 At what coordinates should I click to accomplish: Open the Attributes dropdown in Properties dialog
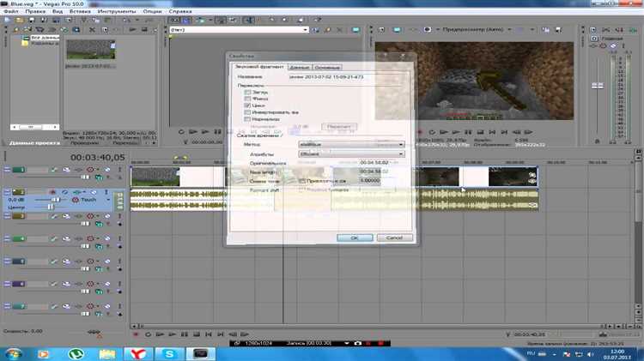click(x=351, y=153)
